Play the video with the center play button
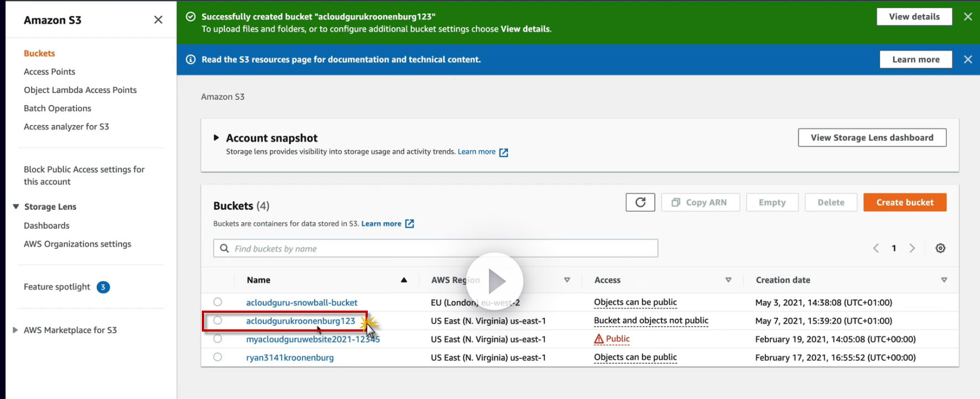 [495, 281]
